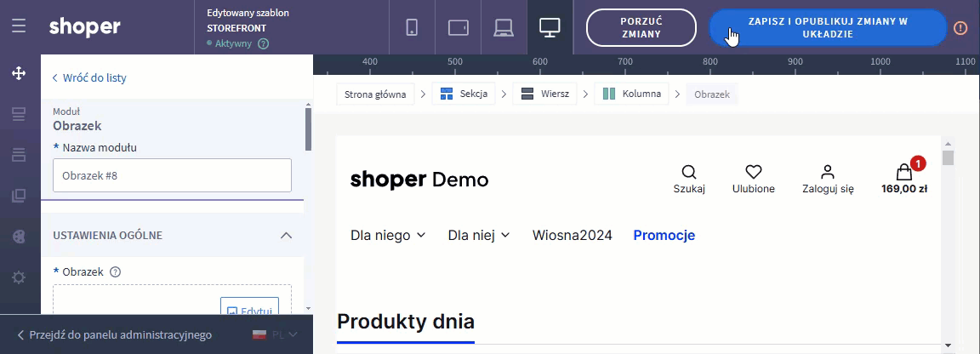Open the stacked layers sidebar icon

pyautogui.click(x=19, y=196)
